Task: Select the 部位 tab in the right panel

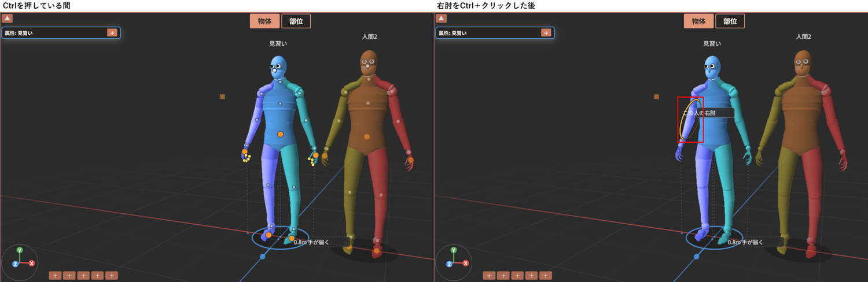Action: pos(730,21)
